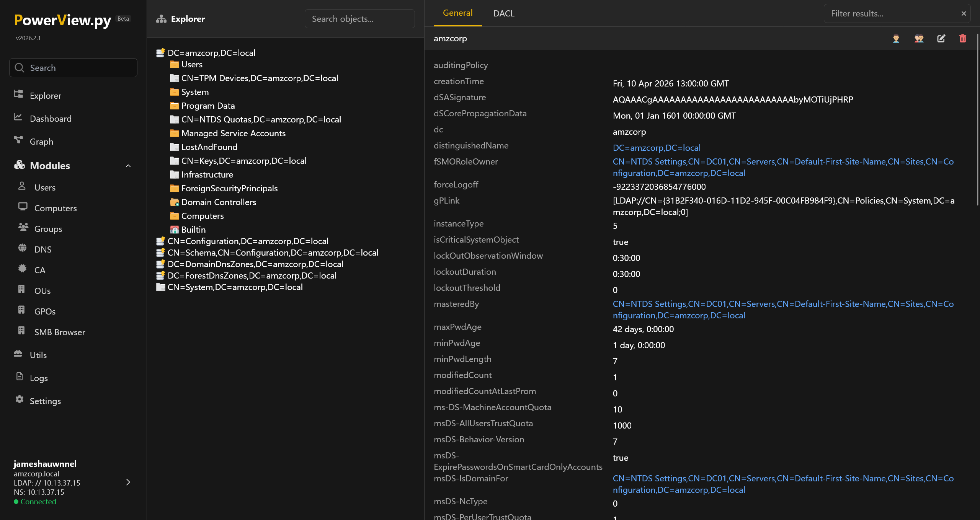Open the Dashboard from sidebar

[51, 119]
